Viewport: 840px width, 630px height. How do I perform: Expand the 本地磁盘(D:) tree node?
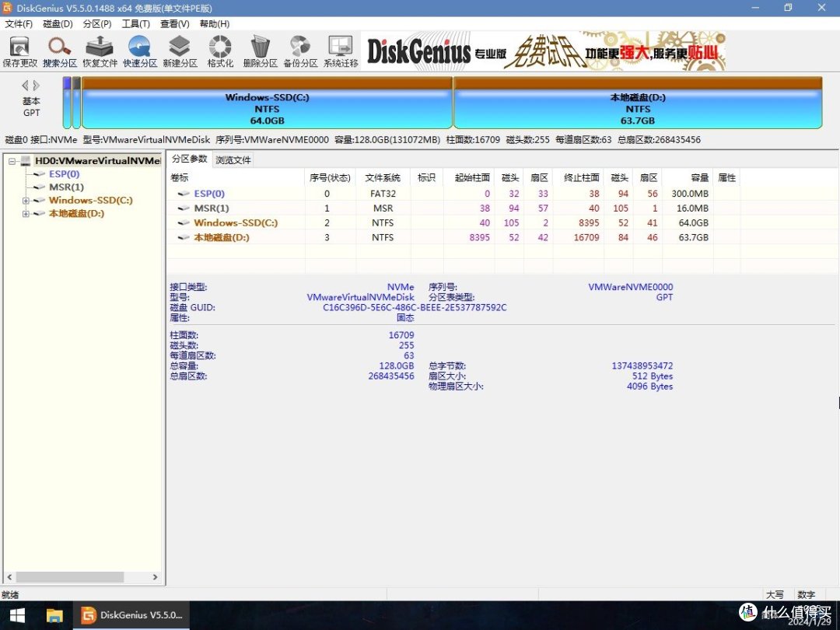click(25, 214)
